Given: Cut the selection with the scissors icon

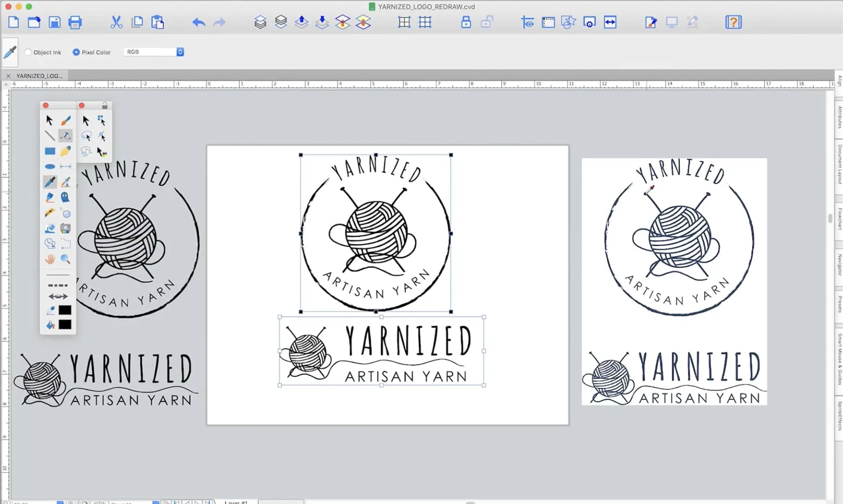Looking at the screenshot, I should point(116,22).
